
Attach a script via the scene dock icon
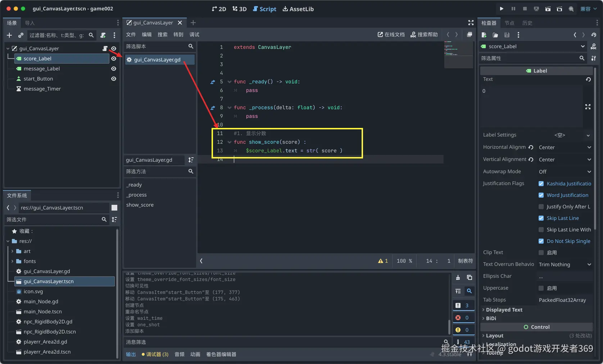[103, 35]
